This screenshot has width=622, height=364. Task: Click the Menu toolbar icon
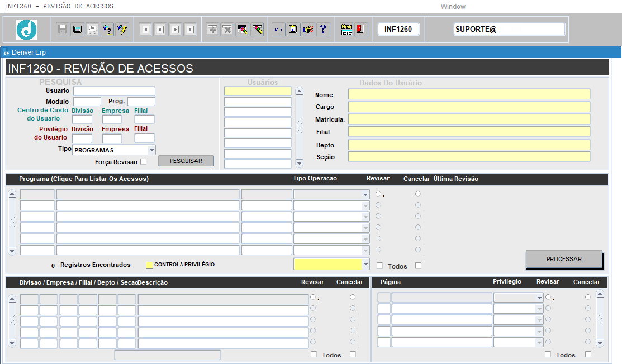[x=346, y=30]
